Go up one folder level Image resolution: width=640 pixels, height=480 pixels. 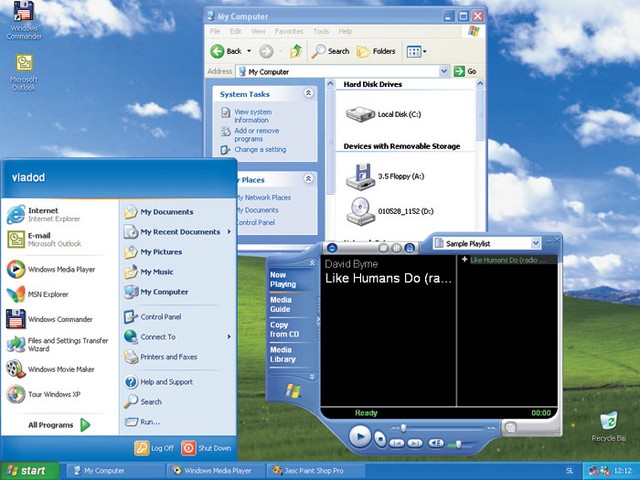click(296, 51)
